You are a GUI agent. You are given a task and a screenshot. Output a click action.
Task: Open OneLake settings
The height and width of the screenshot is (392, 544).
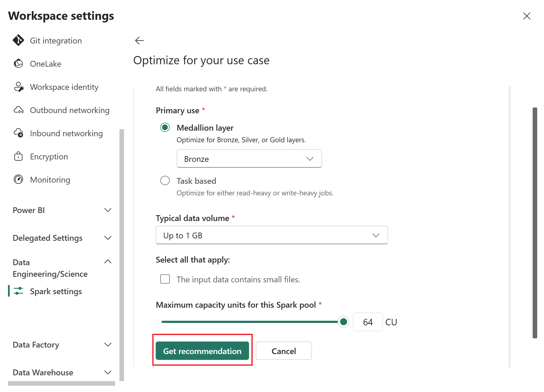[45, 64]
